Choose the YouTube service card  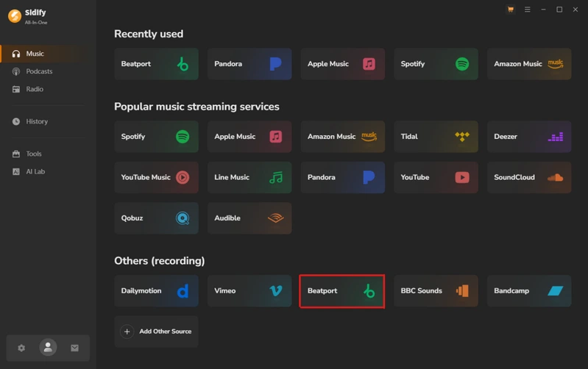pos(436,177)
